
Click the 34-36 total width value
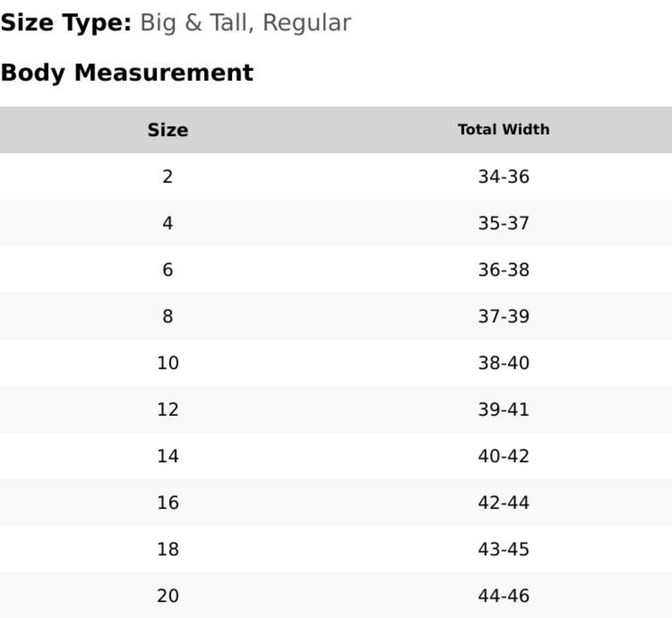click(503, 176)
